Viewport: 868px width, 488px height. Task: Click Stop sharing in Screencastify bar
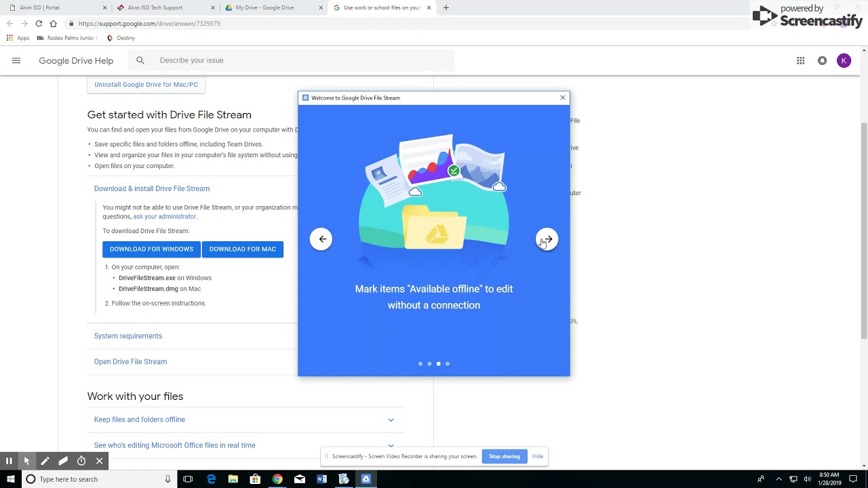point(505,456)
